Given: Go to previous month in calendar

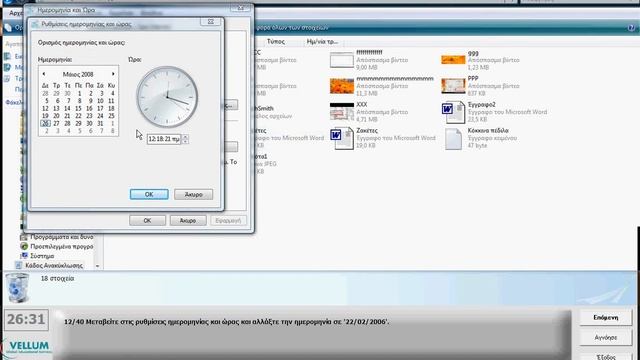Looking at the screenshot, I should click(x=44, y=74).
